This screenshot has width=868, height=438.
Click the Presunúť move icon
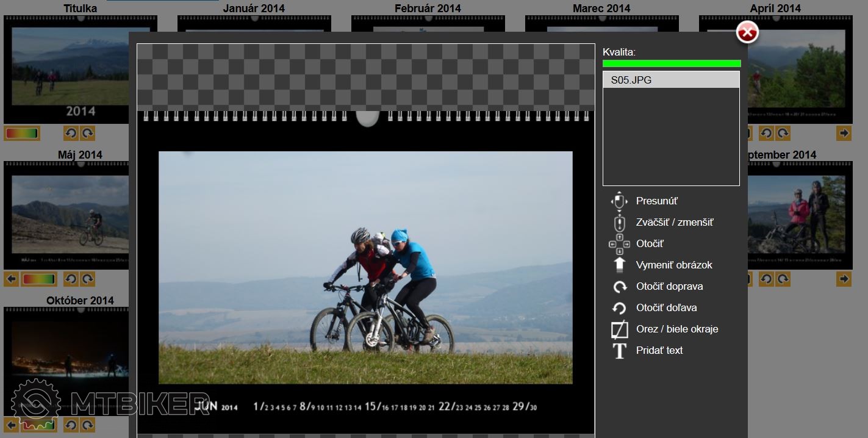click(619, 201)
